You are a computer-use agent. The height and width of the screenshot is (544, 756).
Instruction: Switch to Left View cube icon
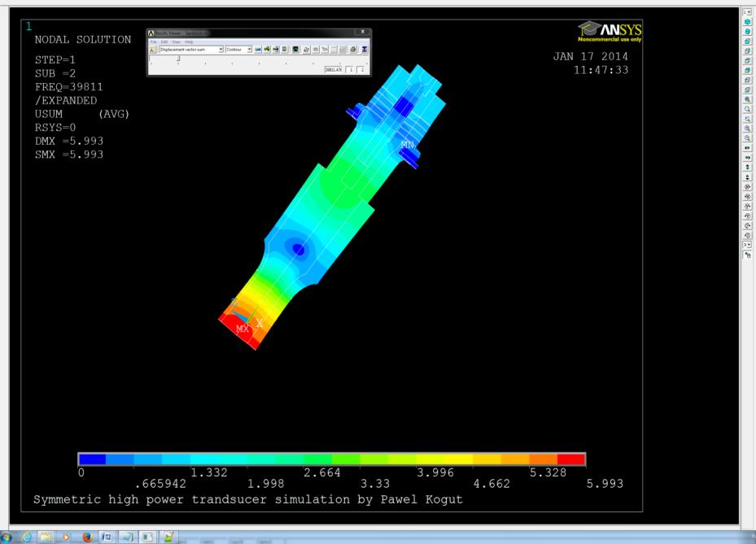click(748, 80)
